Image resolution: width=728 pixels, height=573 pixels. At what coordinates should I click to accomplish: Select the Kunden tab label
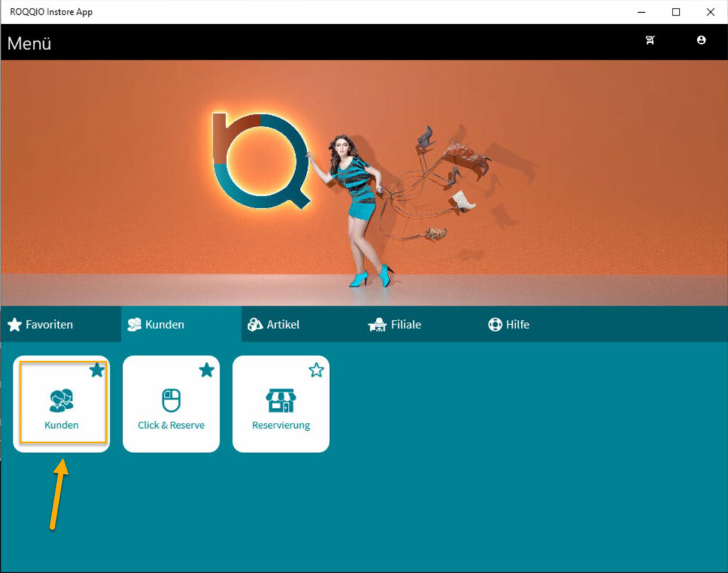pyautogui.click(x=165, y=325)
